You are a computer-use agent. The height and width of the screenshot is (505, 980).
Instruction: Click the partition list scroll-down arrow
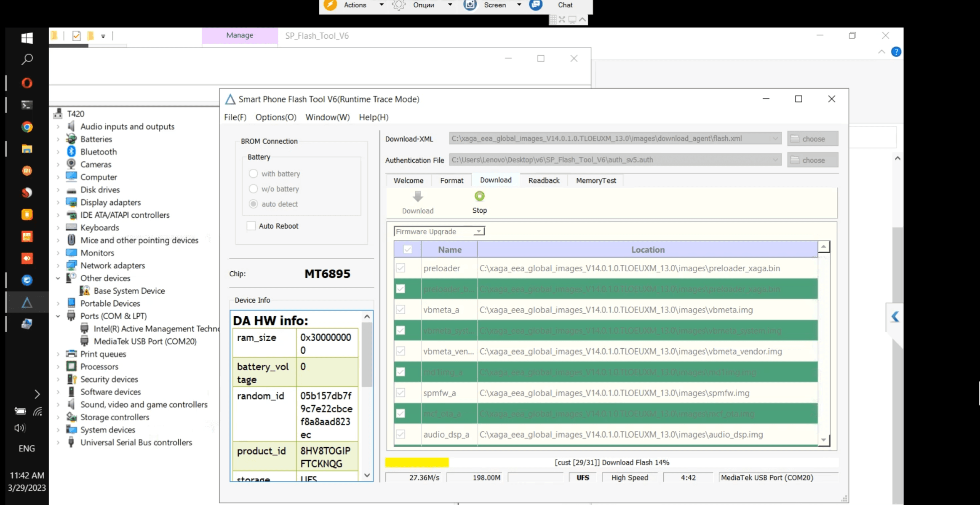click(824, 440)
